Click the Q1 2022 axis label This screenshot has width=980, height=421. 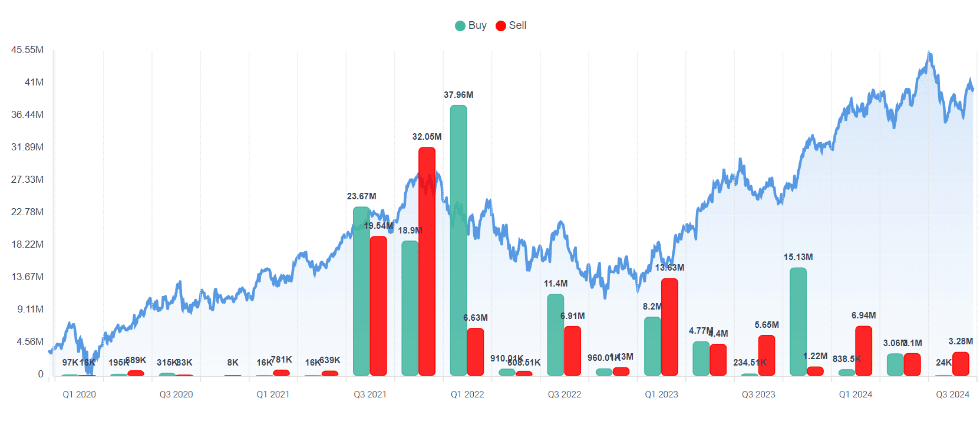pyautogui.click(x=467, y=394)
